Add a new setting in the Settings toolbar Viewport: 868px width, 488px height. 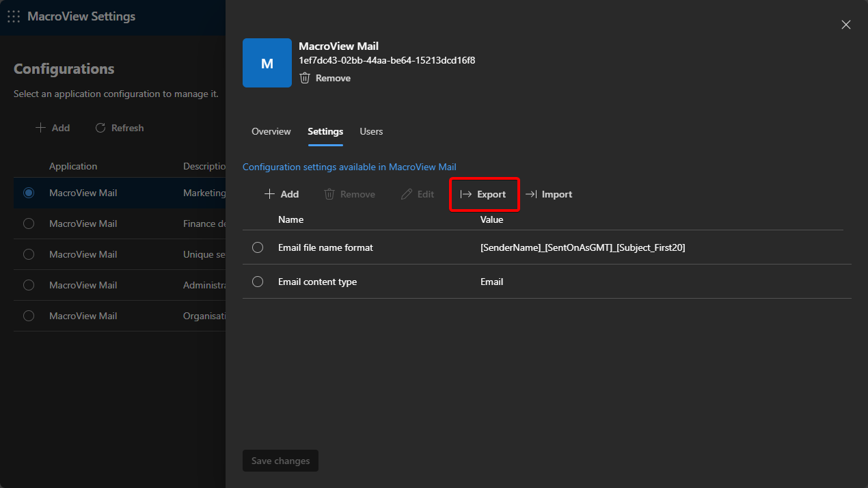click(x=282, y=194)
